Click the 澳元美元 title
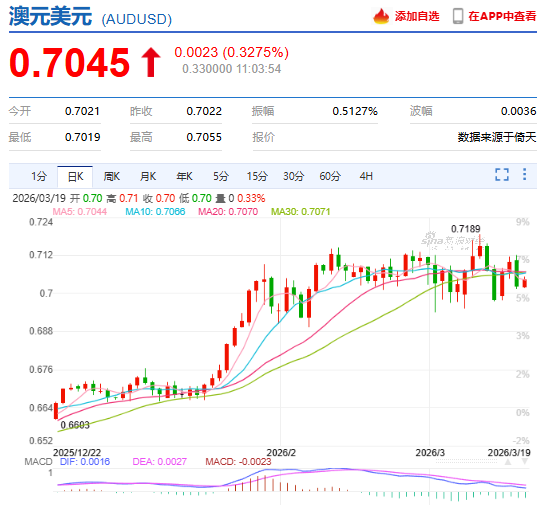 (x=50, y=16)
